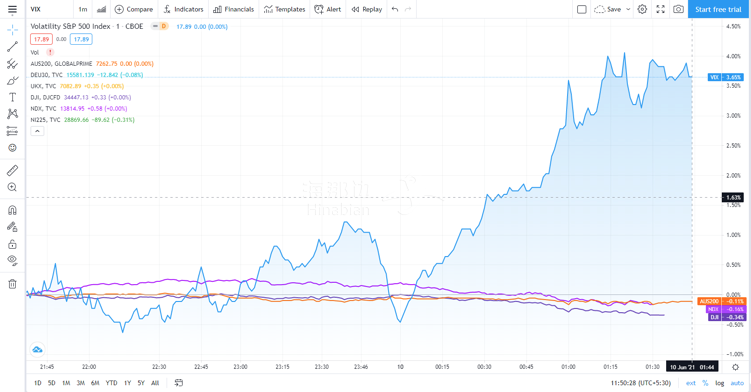The width and height of the screenshot is (751, 392).
Task: Click the time zone 11:50:28 (UTC+5:30)
Action: click(641, 383)
